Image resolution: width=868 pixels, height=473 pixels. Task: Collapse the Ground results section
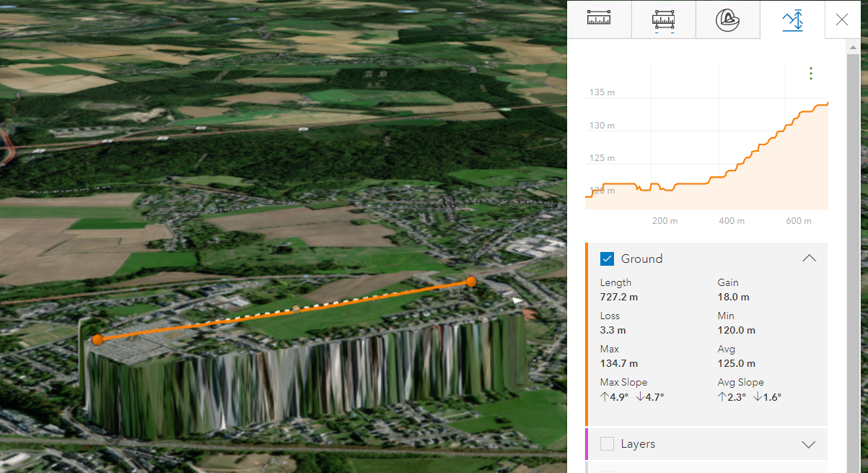809,258
